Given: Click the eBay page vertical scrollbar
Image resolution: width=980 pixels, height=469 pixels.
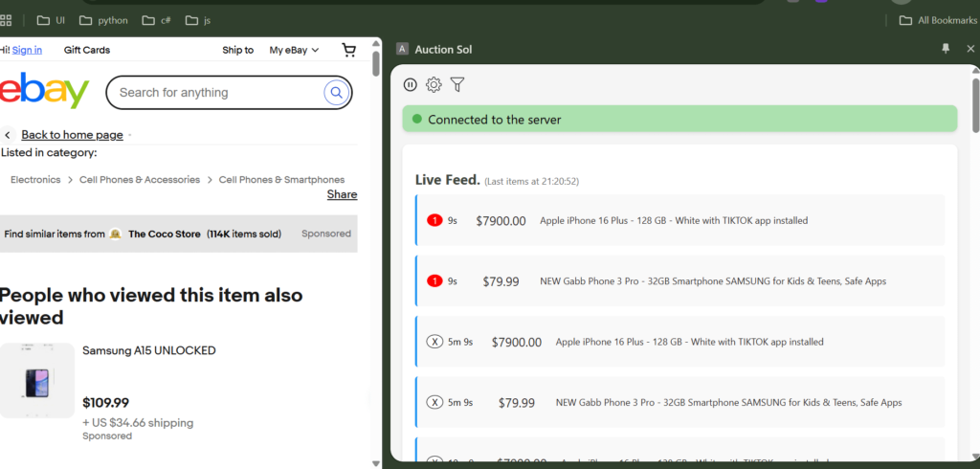Looking at the screenshot, I should (x=375, y=62).
